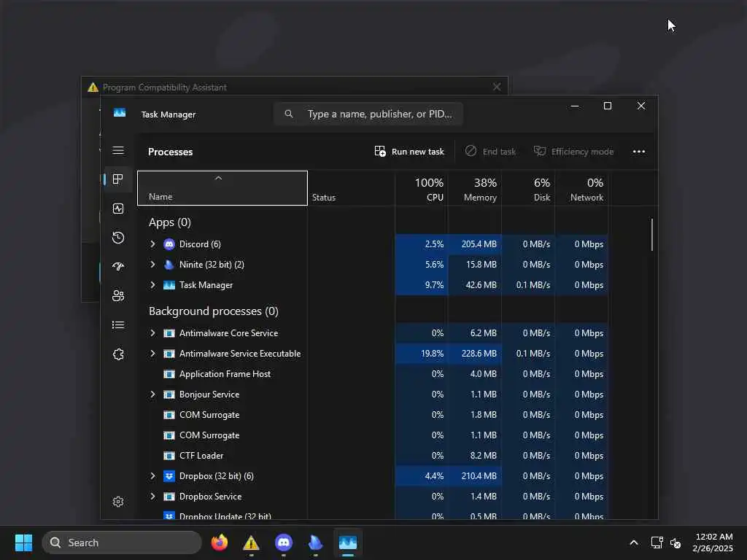Expand the Discord (6) process group
This screenshot has width=747, height=560.
153,244
